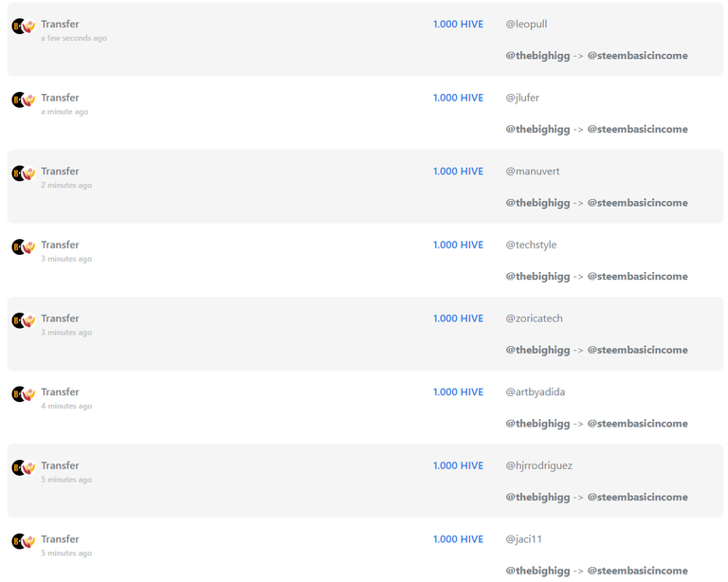Click Transfer title dated 4 minutes ago

60,392
